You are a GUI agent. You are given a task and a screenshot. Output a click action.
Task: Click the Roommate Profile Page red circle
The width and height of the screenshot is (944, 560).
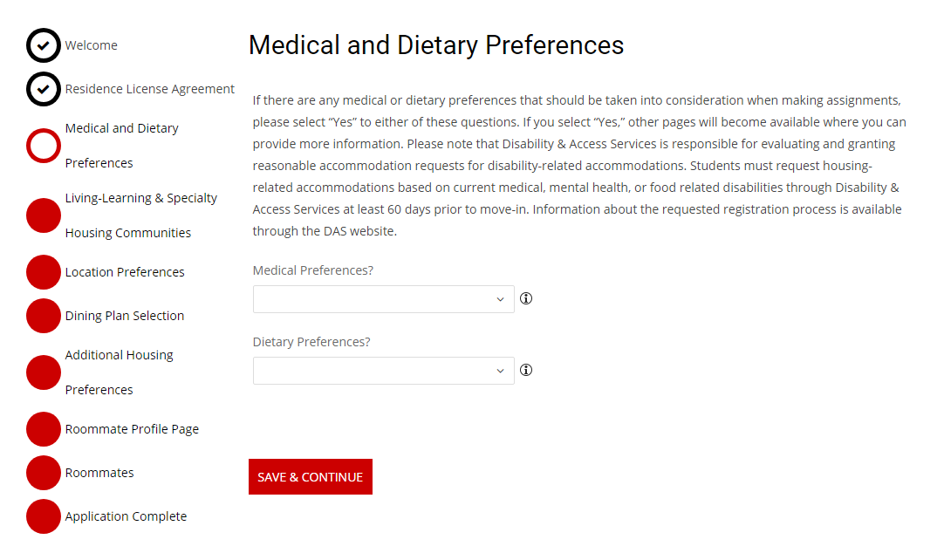coord(44,429)
